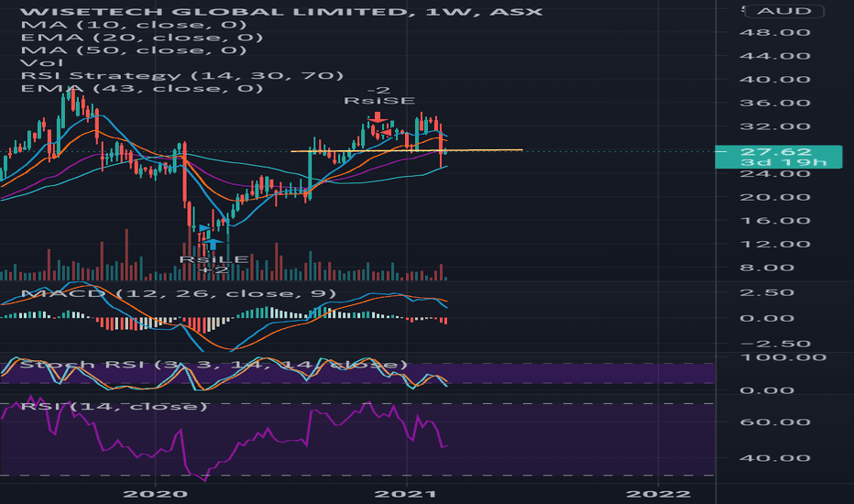This screenshot has height=504, width=854.
Task: Select the MA (50, close, 0) indicator label
Action: (x=134, y=50)
